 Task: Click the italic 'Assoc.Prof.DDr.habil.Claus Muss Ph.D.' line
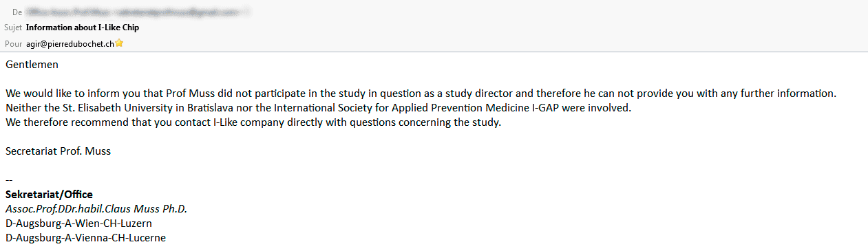click(x=96, y=209)
